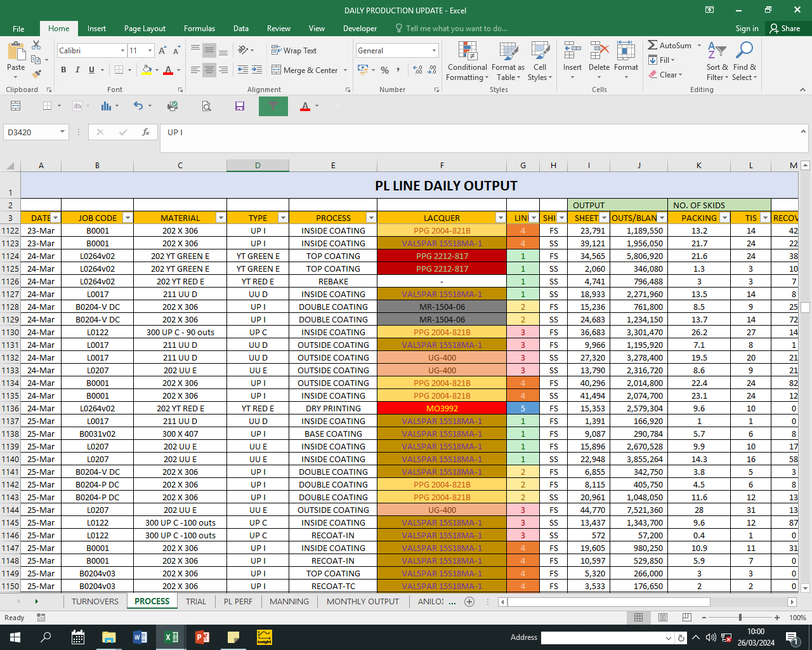The height and width of the screenshot is (650, 812).
Task: Switch to the Formulas ribbon tab
Action: [199, 29]
